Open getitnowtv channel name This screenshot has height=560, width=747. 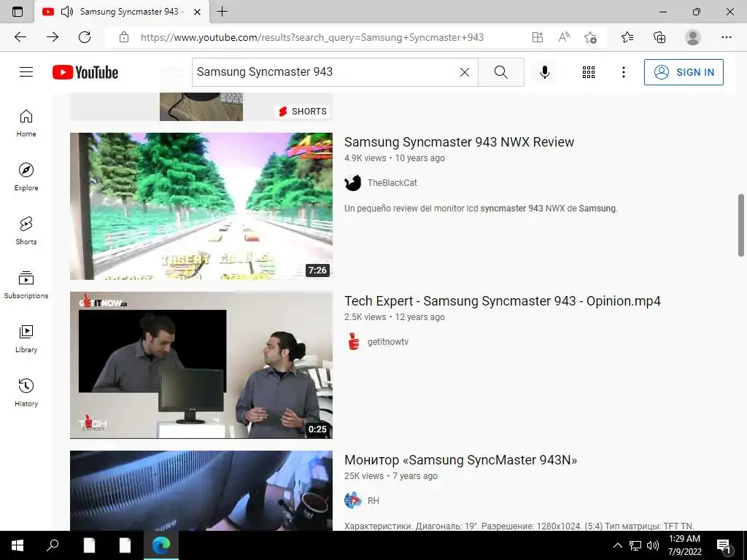[388, 342]
